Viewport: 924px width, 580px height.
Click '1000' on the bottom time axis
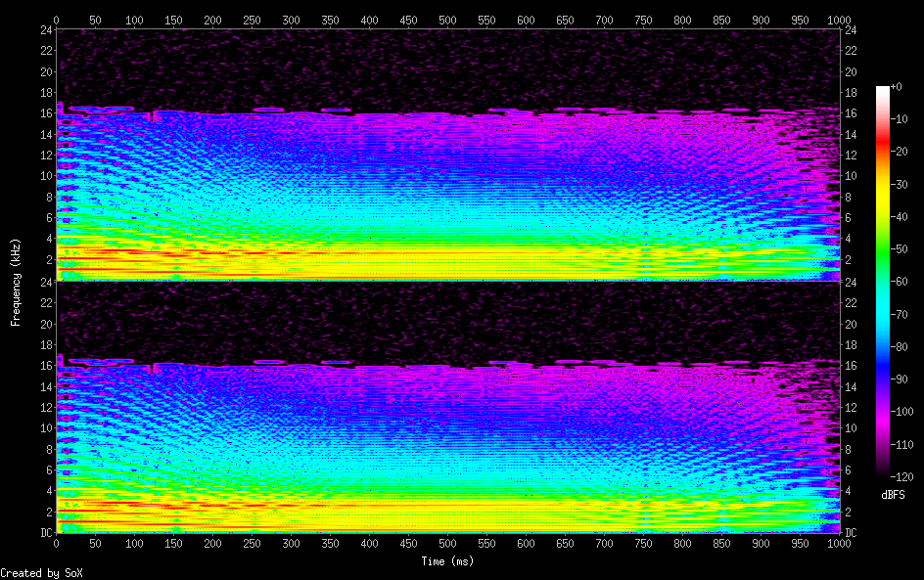coord(839,544)
